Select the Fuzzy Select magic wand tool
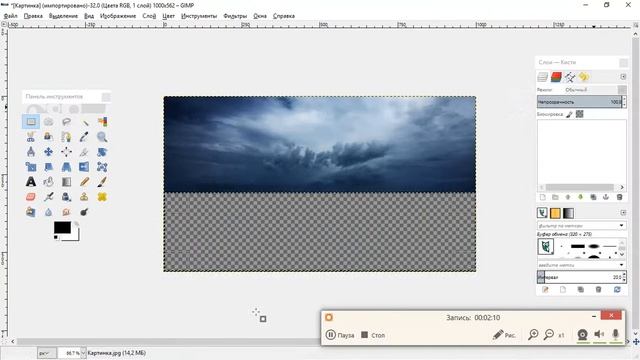 (84, 122)
